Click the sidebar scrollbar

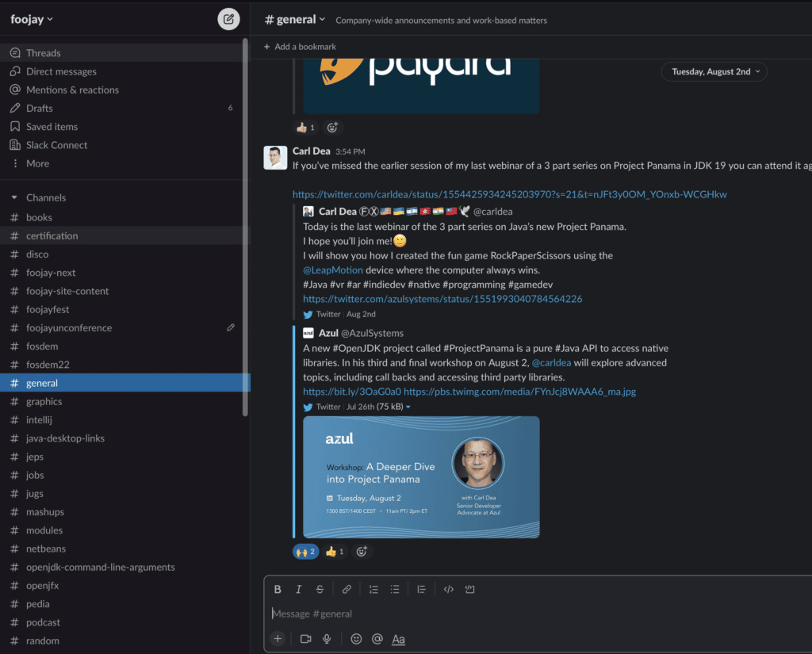tap(245, 227)
